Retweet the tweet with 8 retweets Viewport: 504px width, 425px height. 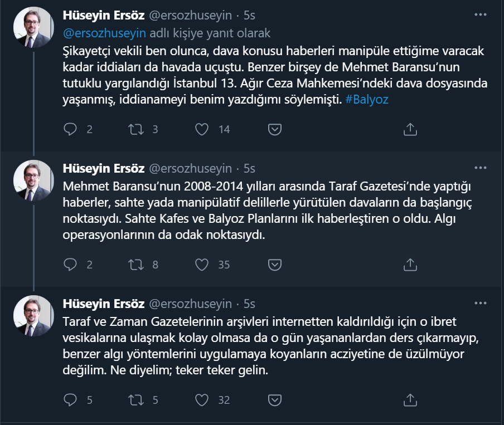(135, 265)
